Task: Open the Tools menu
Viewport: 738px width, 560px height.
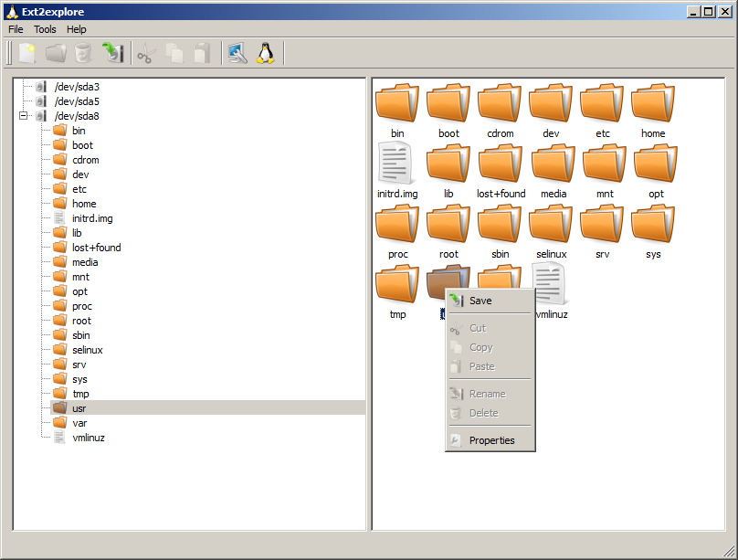Action: [x=45, y=29]
